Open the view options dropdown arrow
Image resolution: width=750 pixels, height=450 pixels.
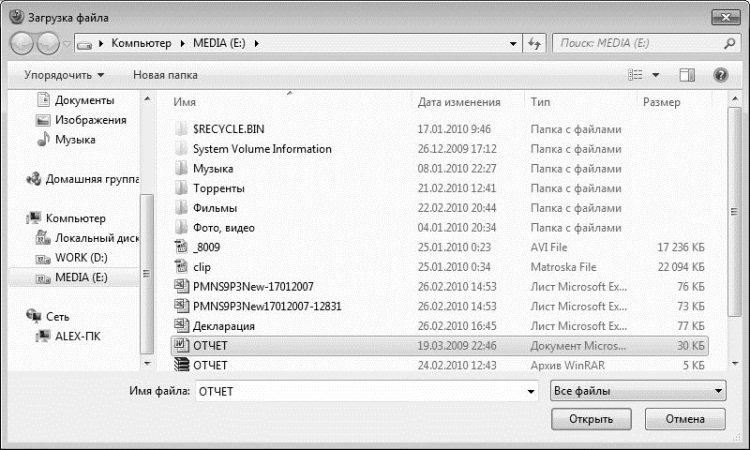pyautogui.click(x=656, y=75)
